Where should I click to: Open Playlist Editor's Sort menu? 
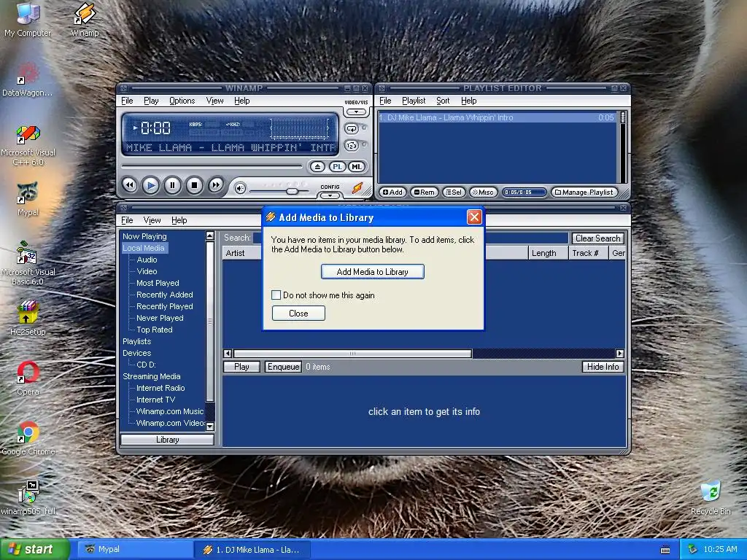pos(443,101)
